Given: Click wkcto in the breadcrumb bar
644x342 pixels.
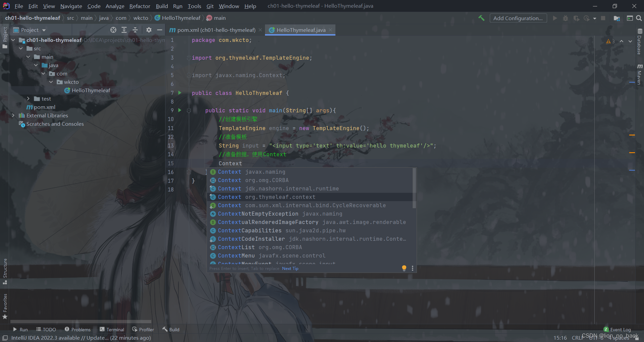Looking at the screenshot, I should point(141,18).
